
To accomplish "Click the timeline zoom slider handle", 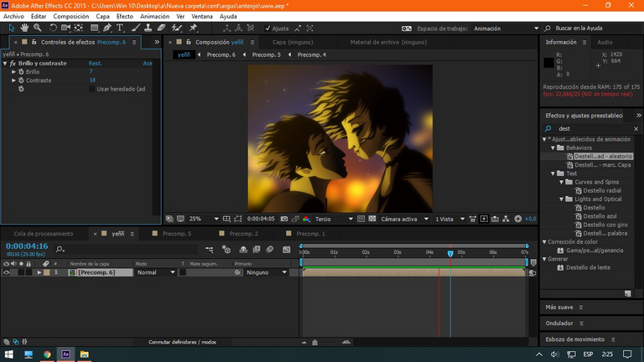I will [315, 342].
